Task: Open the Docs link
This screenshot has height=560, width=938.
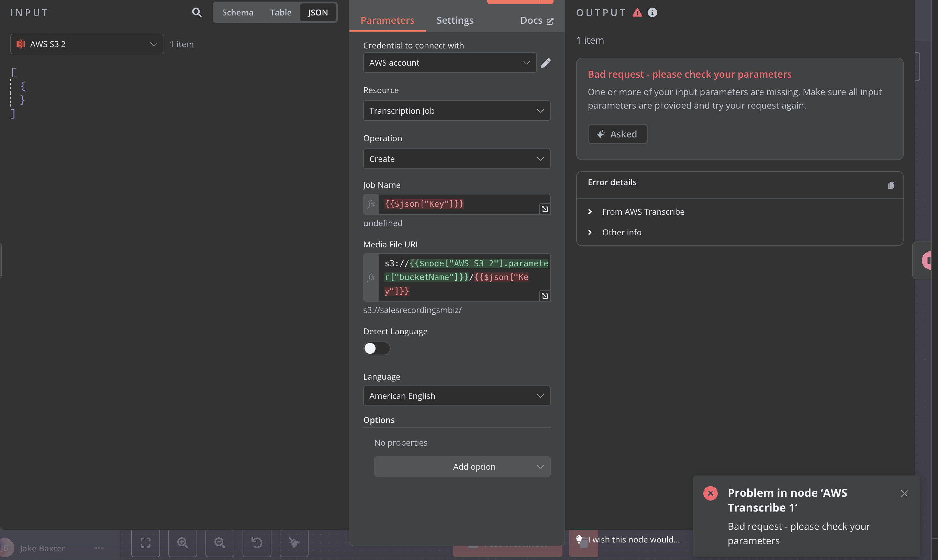Action: point(537,20)
